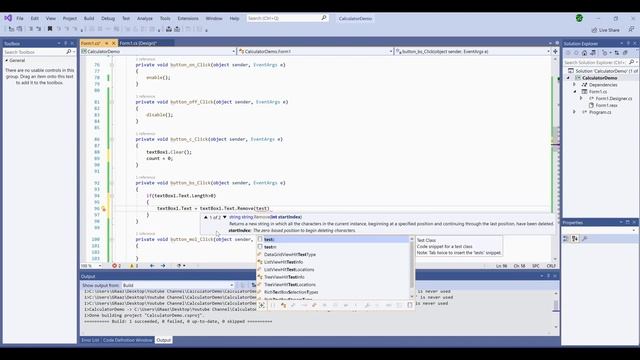Collapse the button_bs_Click method outline
Screen dimensions: 640x360
112,183
